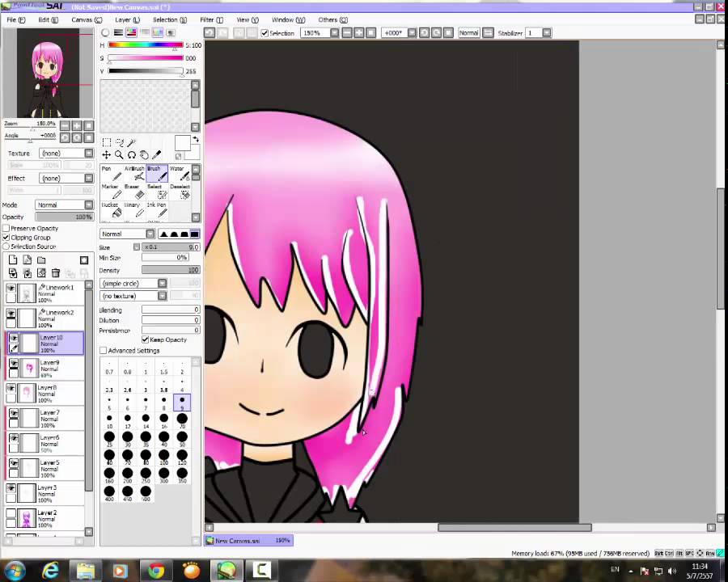The image size is (728, 582).
Task: Activate the zoom magnifier tool
Action: pyautogui.click(x=120, y=155)
